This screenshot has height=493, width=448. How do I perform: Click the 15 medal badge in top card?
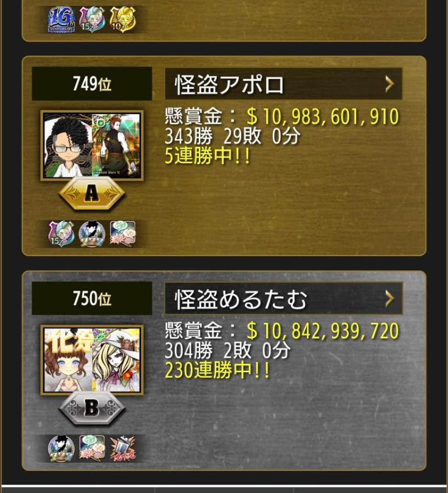pos(92,20)
